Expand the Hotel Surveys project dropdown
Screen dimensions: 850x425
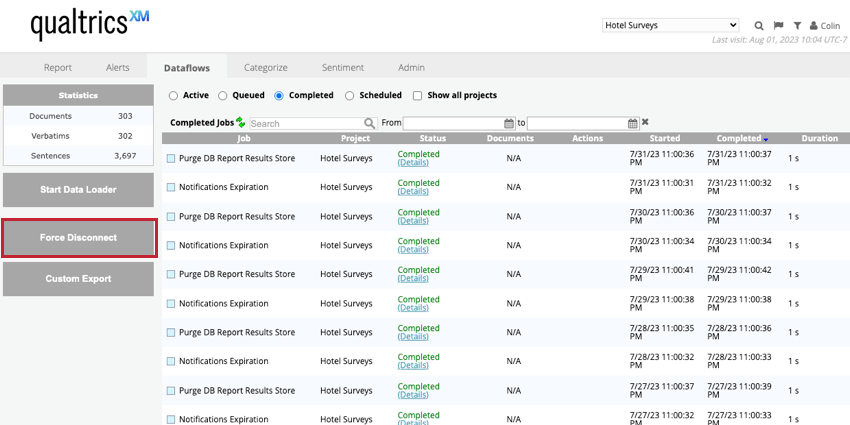(x=670, y=25)
